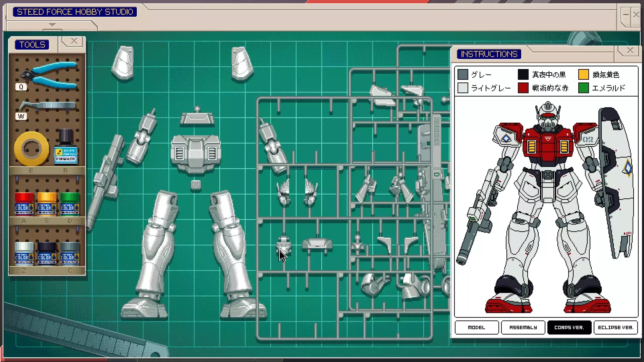Open the MODEL tab
This screenshot has width=644, height=362.
pyautogui.click(x=476, y=327)
